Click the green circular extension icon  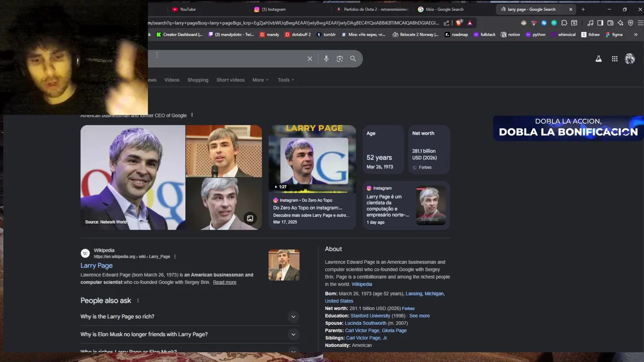pos(554,23)
